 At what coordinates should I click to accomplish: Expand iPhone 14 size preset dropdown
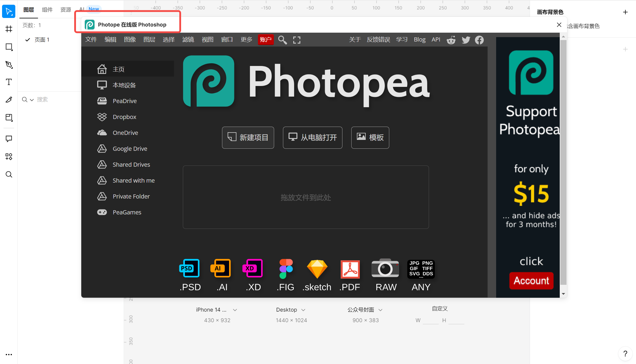[235, 310]
